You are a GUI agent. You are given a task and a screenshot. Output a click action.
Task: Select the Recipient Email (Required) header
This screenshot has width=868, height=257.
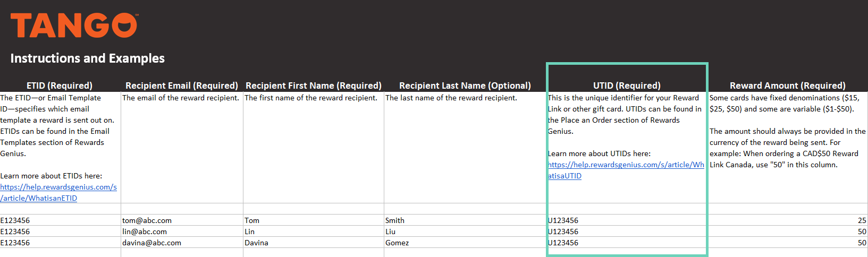[x=181, y=85]
